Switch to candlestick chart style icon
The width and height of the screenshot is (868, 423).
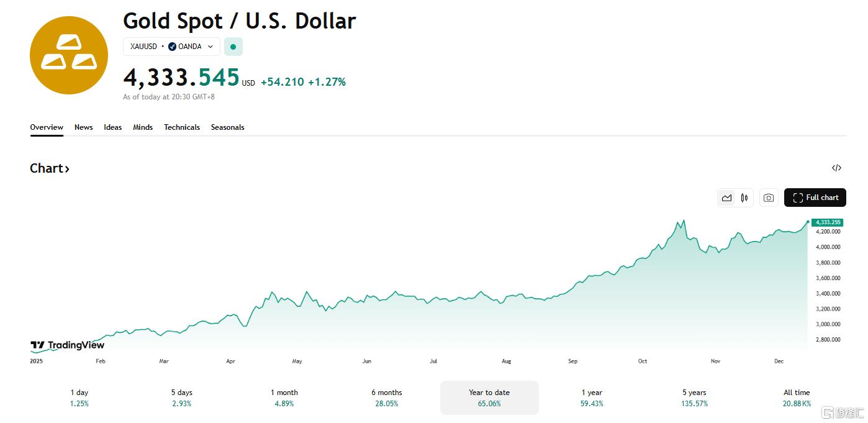(744, 198)
